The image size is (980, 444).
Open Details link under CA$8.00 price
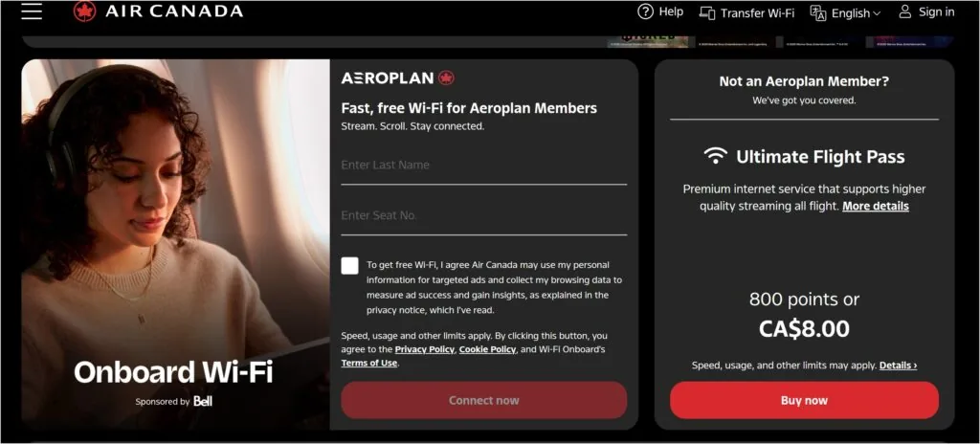[x=898, y=366]
